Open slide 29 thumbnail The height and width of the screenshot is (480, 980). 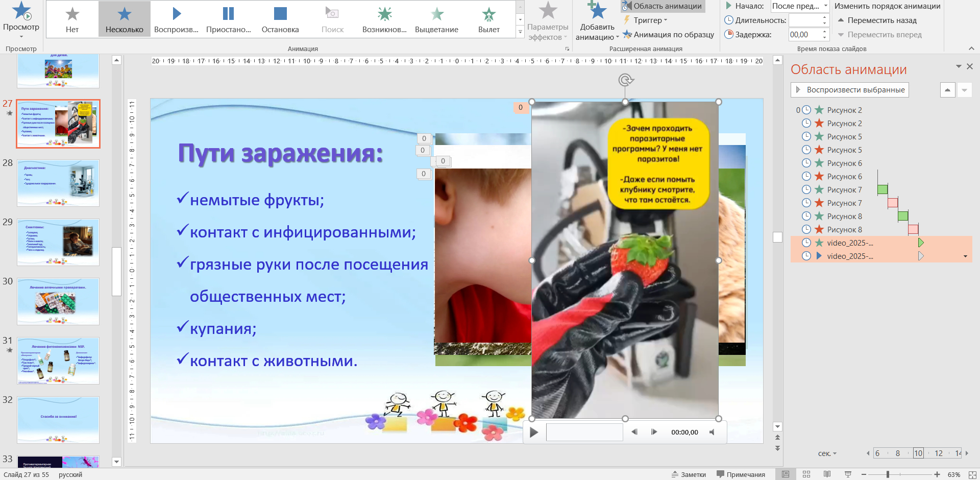(x=58, y=242)
